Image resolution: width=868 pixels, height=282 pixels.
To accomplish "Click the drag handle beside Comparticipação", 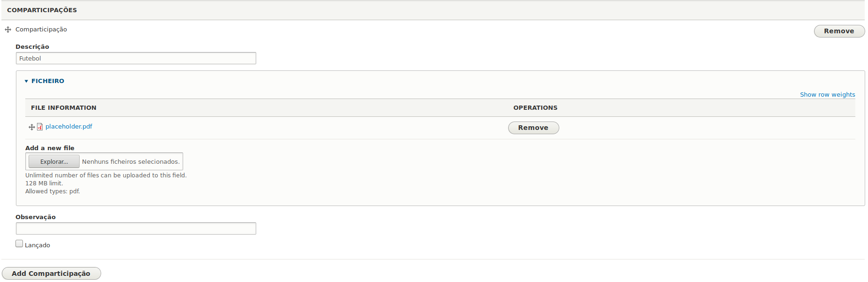I will (8, 30).
